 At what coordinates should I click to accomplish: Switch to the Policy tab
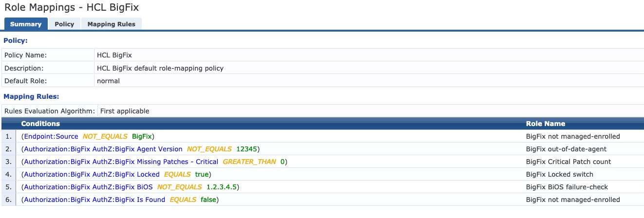coord(64,24)
